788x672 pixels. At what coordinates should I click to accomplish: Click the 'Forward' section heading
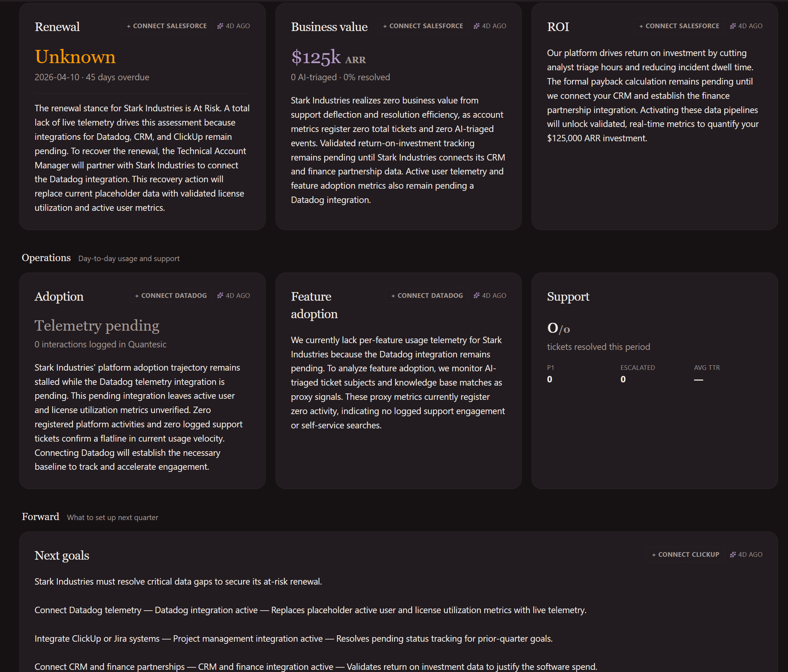[40, 516]
